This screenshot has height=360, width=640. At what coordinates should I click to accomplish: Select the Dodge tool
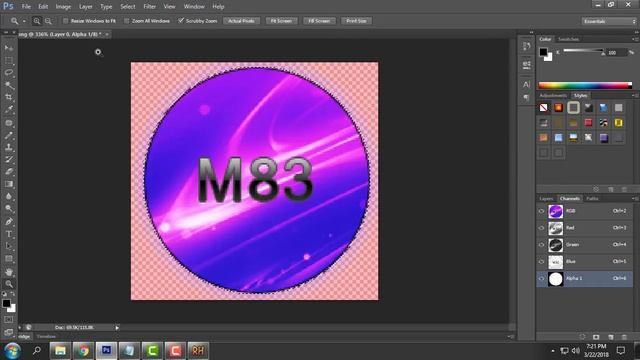pos(9,209)
